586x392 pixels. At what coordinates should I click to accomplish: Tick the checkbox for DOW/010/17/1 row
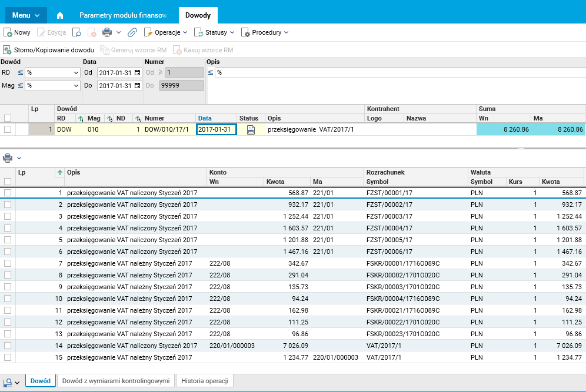pyautogui.click(x=8, y=129)
